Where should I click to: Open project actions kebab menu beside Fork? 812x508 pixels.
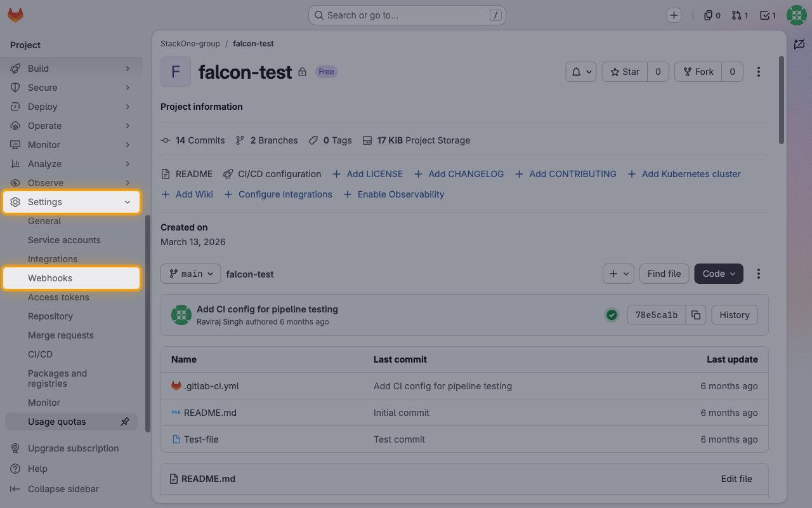(x=759, y=72)
